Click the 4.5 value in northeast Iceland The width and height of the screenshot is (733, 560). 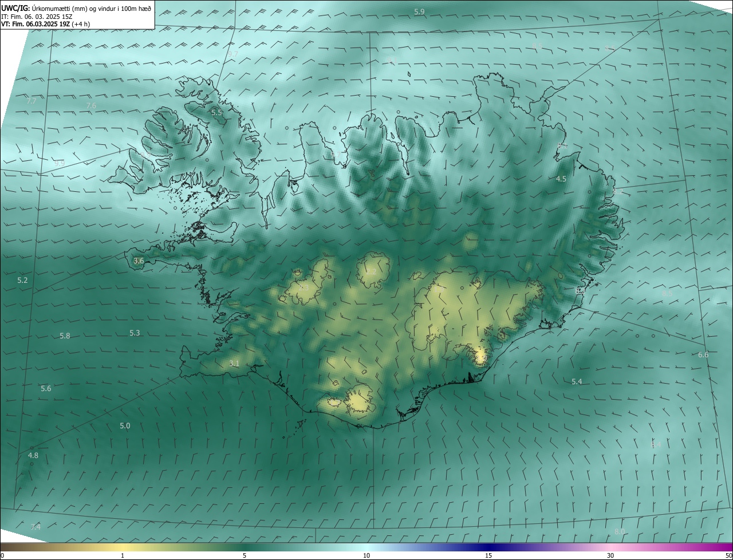[561, 179]
